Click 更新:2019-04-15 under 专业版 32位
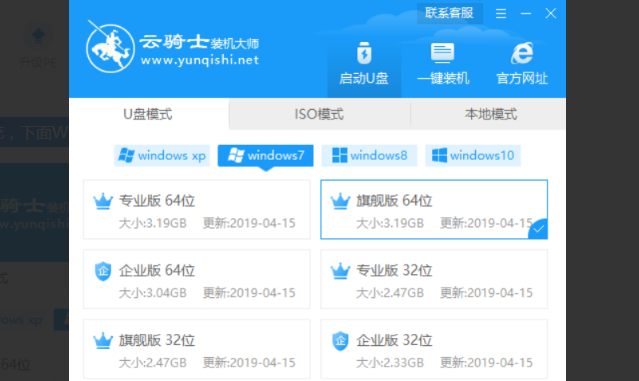The image size is (639, 381). (486, 293)
